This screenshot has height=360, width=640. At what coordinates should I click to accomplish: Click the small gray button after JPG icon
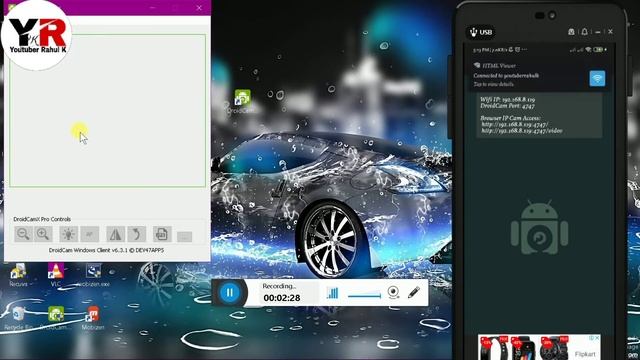coord(184,237)
